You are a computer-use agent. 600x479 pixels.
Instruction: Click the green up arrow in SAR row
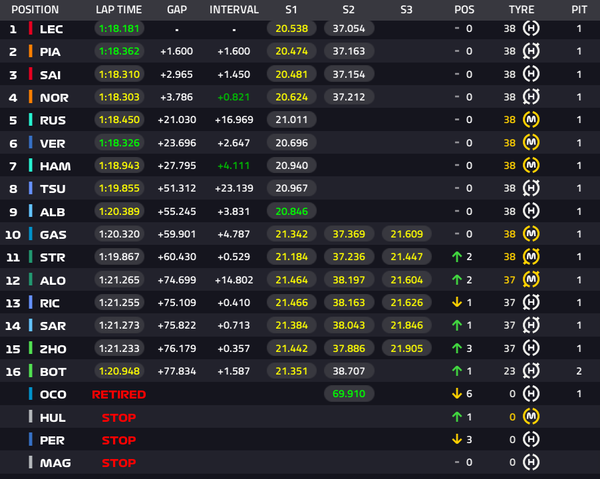point(457,325)
